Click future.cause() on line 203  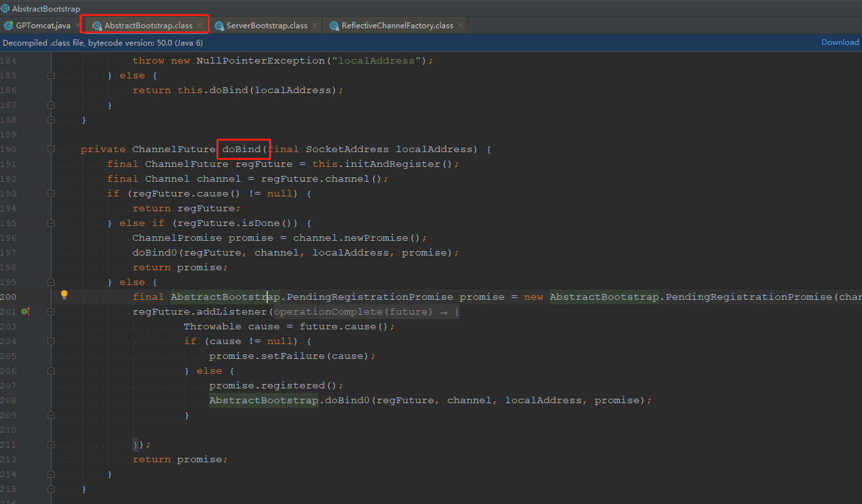(x=344, y=327)
